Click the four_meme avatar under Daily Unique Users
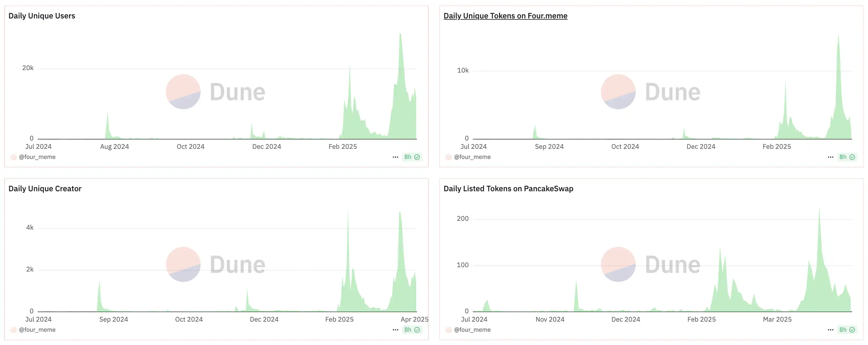This screenshot has height=345, width=868. click(14, 157)
